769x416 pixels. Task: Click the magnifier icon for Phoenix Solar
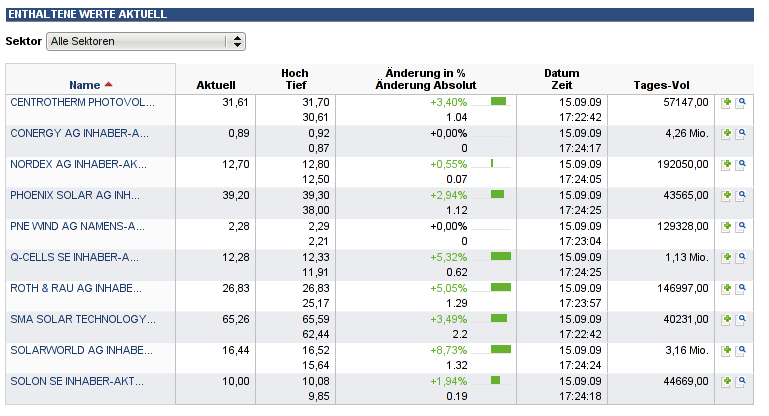(x=741, y=195)
